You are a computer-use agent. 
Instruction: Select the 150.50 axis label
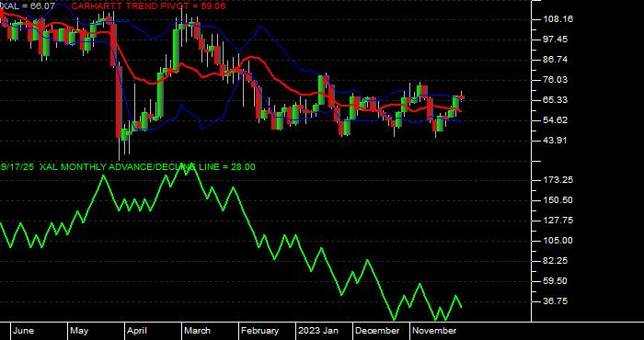point(558,200)
